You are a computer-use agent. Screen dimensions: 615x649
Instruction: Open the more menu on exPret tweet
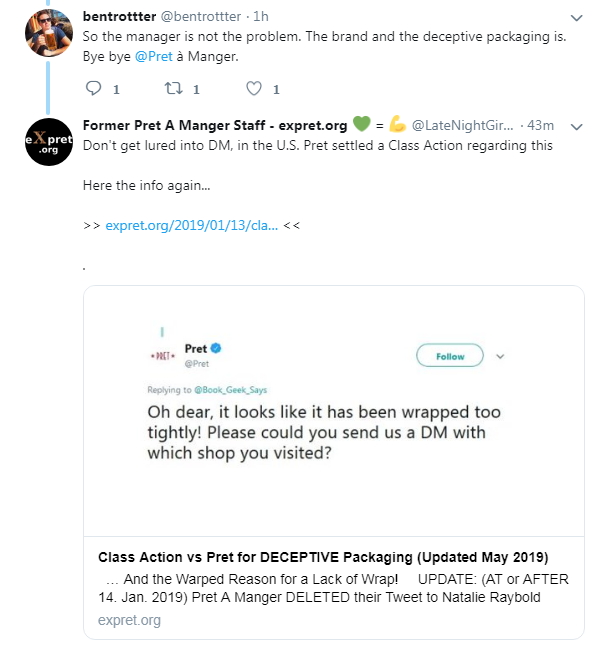pyautogui.click(x=576, y=126)
